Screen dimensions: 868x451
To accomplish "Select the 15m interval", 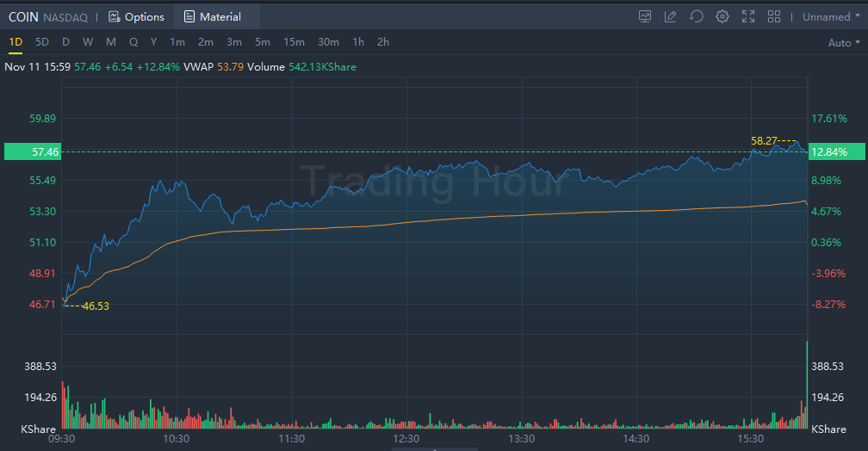I will tap(294, 42).
